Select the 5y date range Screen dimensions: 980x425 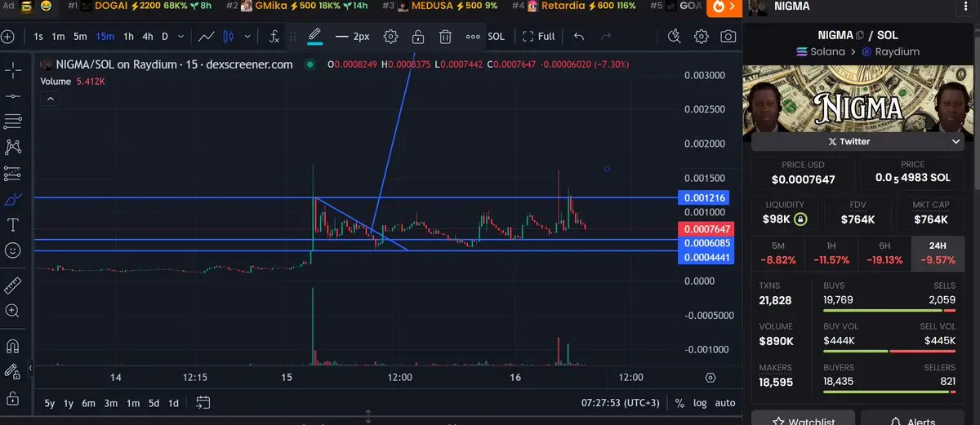tap(50, 403)
